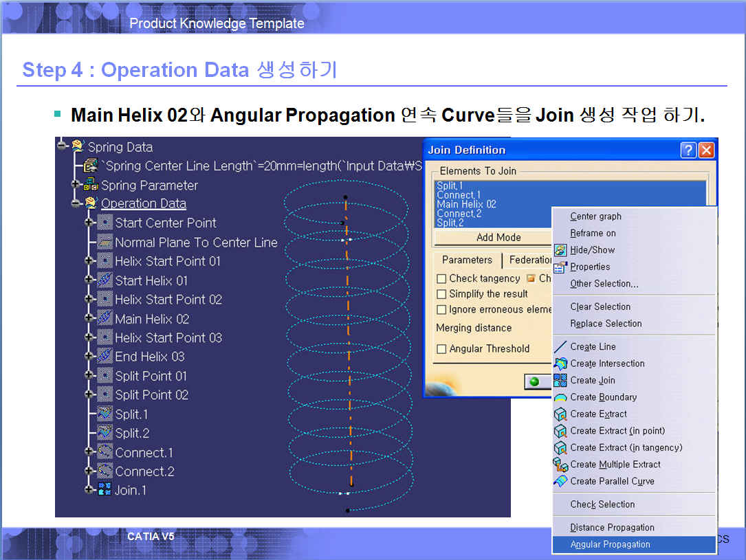Click the Join.1 icon in tree
The height and width of the screenshot is (560, 746).
coord(105,490)
